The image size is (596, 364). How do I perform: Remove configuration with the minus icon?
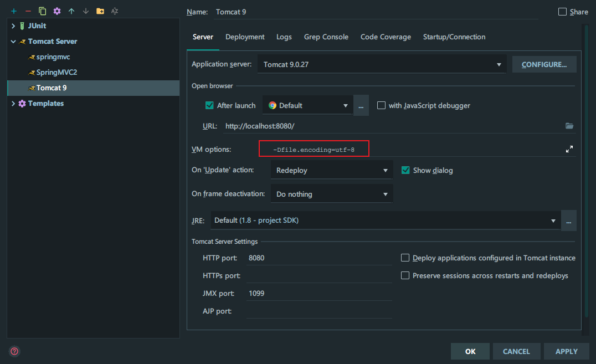(28, 11)
